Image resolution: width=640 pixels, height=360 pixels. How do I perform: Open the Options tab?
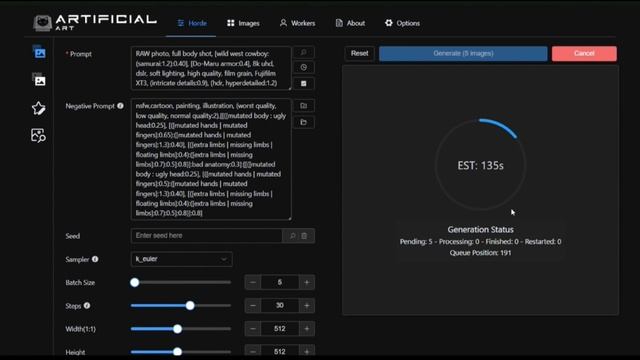tap(402, 23)
